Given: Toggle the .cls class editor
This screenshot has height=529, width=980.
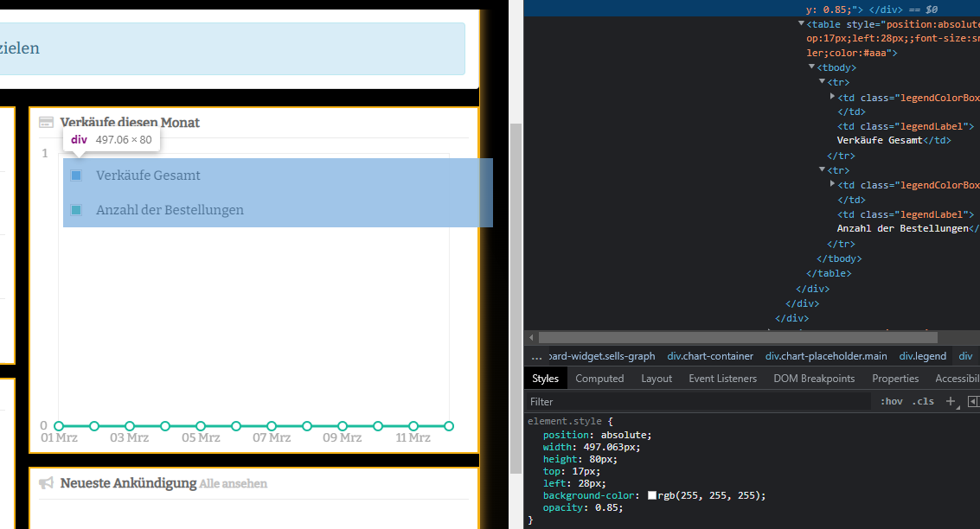Looking at the screenshot, I should point(923,402).
